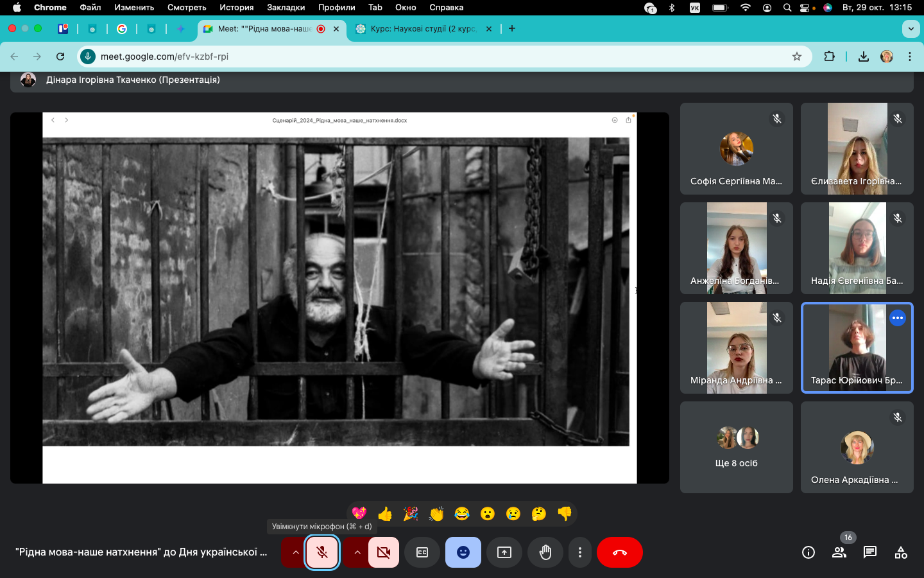Screen dimensions: 924x578
Task: Expand microphone audio settings arrow
Action: point(295,552)
